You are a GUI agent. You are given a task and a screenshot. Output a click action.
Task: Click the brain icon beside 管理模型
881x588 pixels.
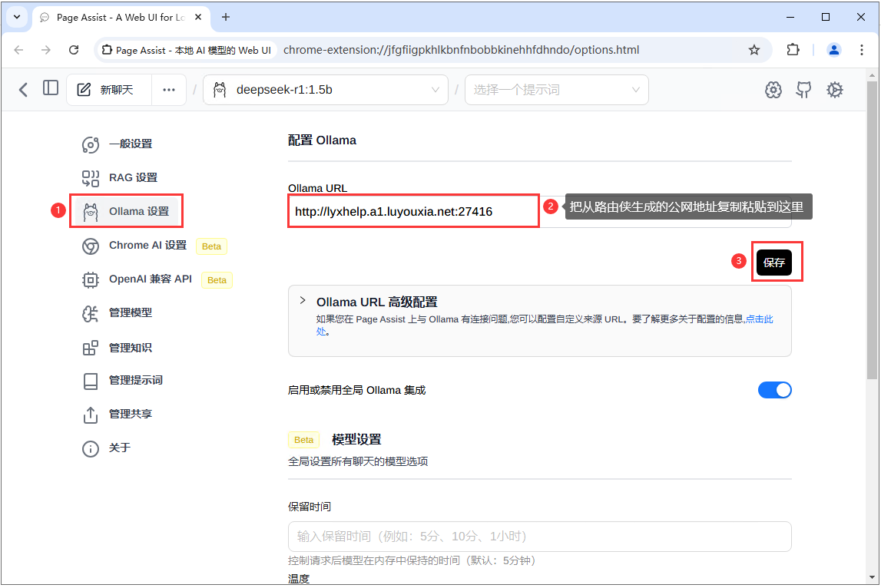point(91,313)
